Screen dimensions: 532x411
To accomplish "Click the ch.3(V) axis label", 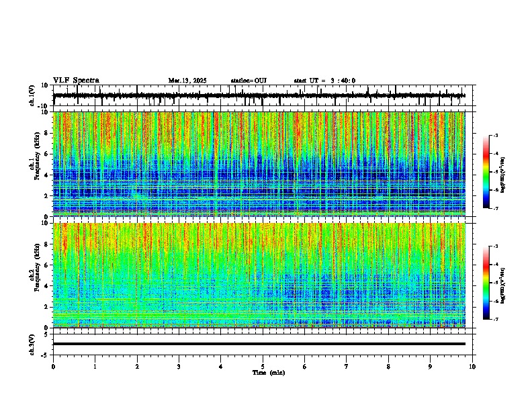I will [32, 345].
